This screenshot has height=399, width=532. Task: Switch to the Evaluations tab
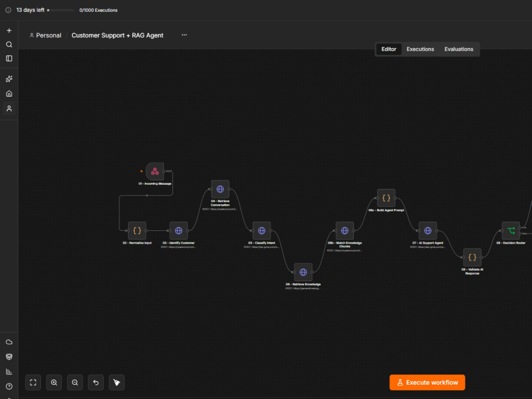[459, 49]
